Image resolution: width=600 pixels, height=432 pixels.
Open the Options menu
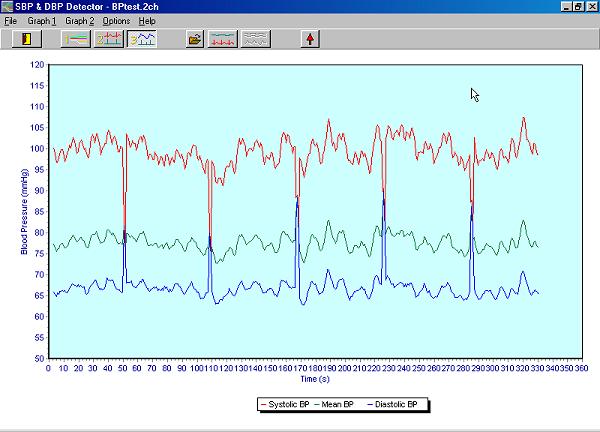116,21
